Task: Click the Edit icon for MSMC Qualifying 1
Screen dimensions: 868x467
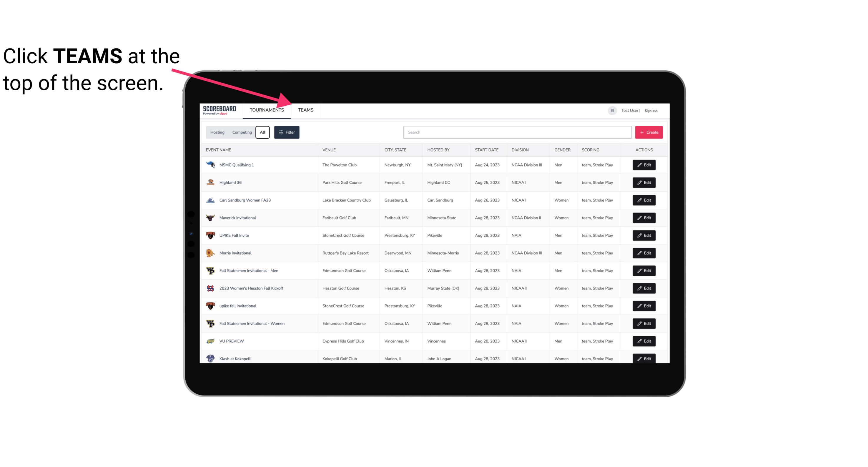Action: tap(644, 165)
